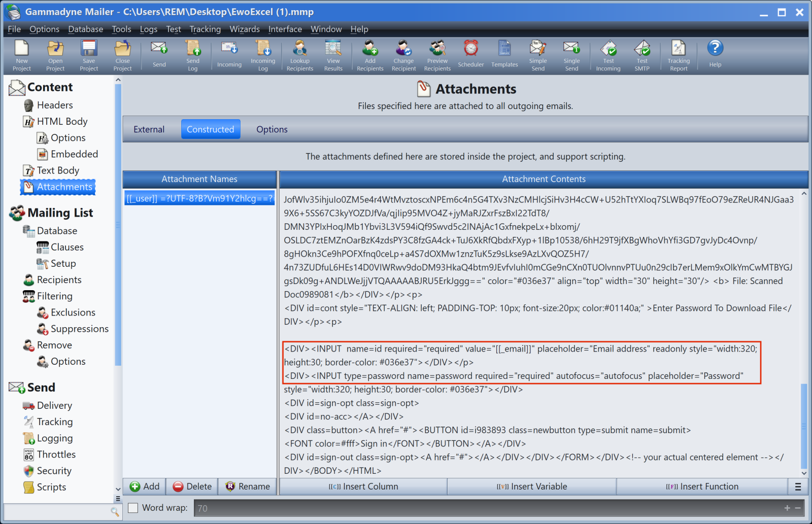Open the Database menu

click(x=86, y=29)
